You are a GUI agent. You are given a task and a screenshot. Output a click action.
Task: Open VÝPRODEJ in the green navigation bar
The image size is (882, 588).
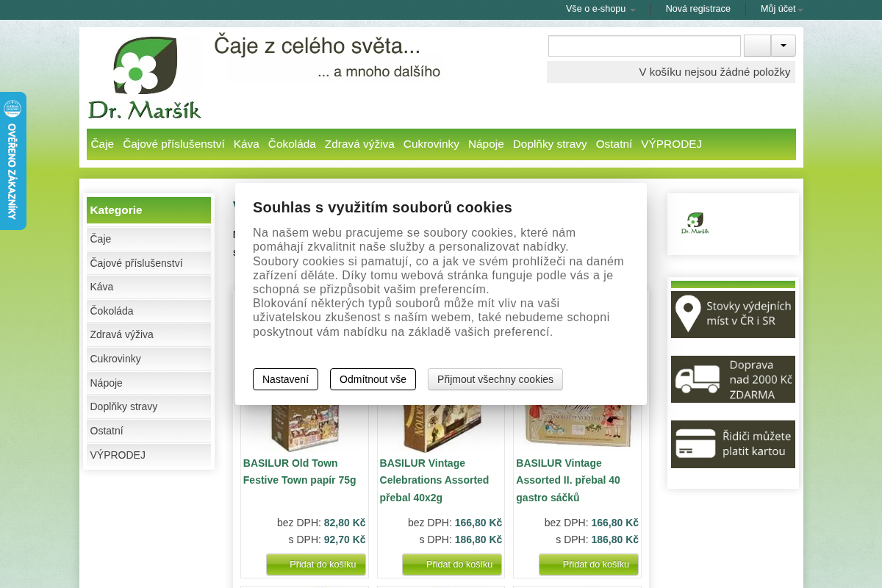[671, 144]
